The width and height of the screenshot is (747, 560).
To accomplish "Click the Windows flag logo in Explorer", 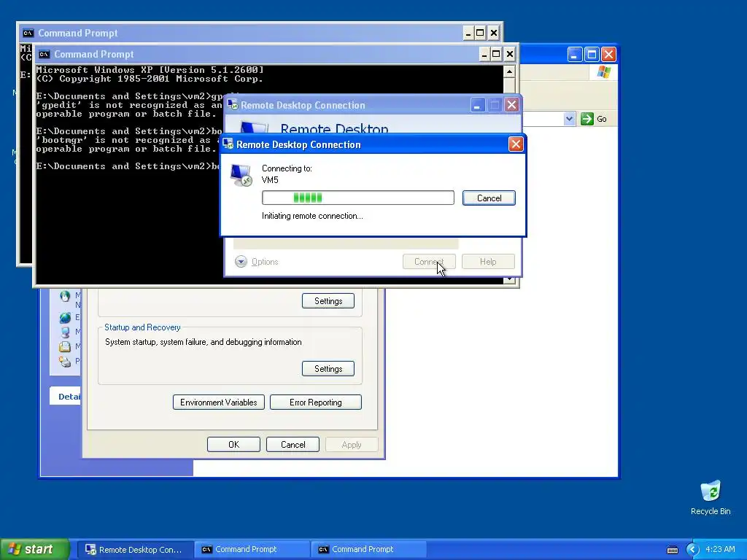I will point(603,72).
